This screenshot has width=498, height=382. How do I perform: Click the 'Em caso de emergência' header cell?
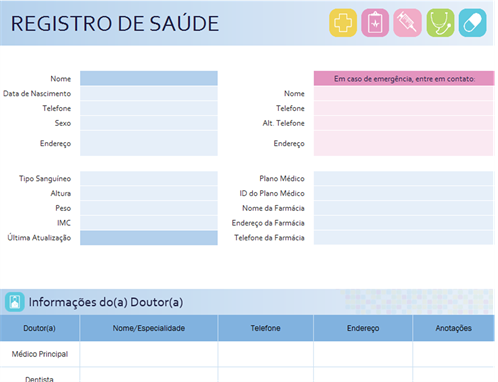click(404, 78)
